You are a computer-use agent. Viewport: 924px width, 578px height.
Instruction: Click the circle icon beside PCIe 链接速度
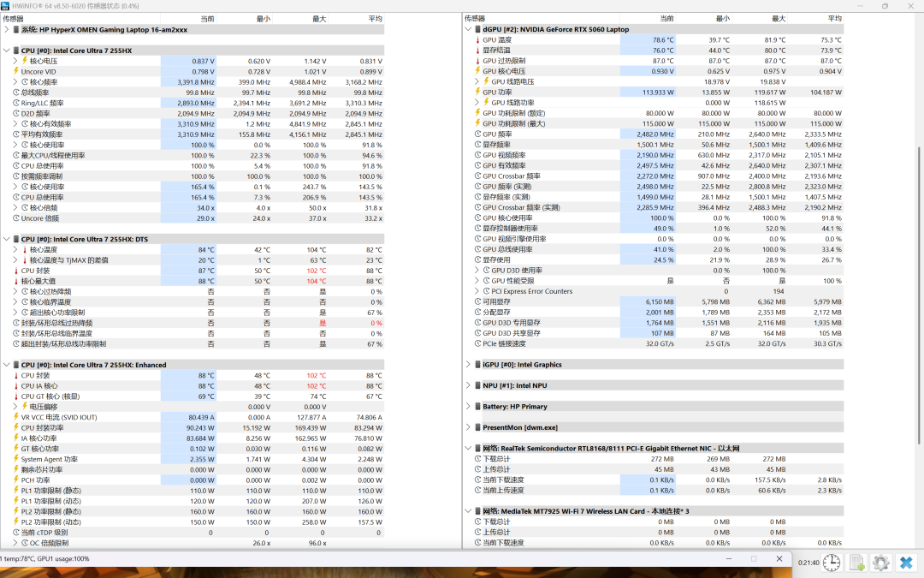pos(478,343)
